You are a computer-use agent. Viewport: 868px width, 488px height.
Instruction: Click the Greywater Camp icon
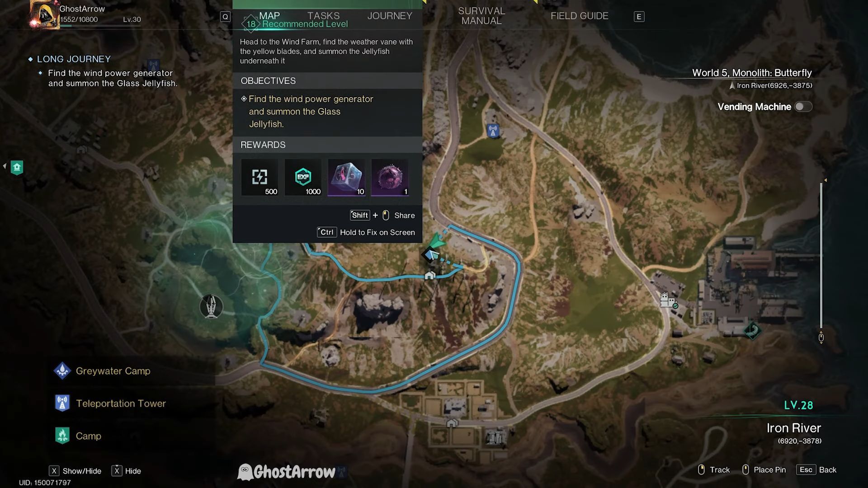pyautogui.click(x=61, y=371)
